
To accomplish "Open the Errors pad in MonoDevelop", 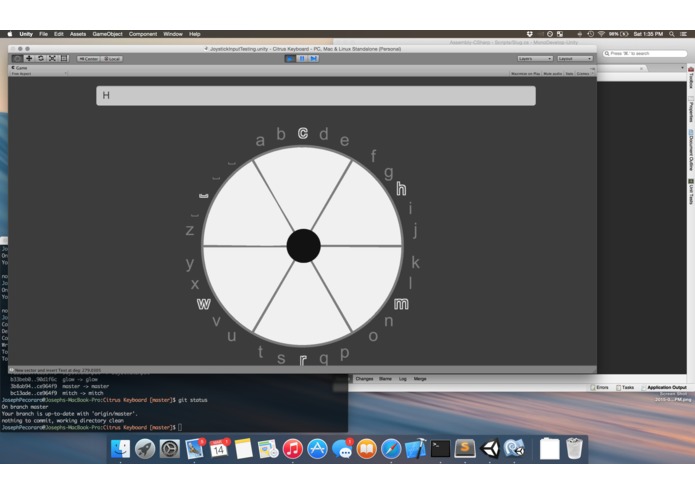I will tap(599, 388).
